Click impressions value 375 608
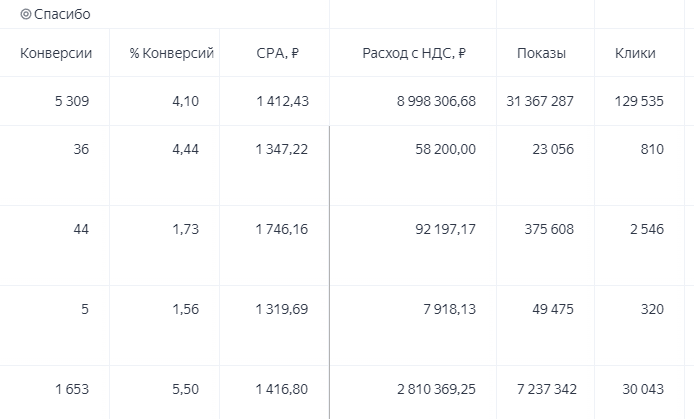This screenshot has width=694, height=419. click(549, 229)
